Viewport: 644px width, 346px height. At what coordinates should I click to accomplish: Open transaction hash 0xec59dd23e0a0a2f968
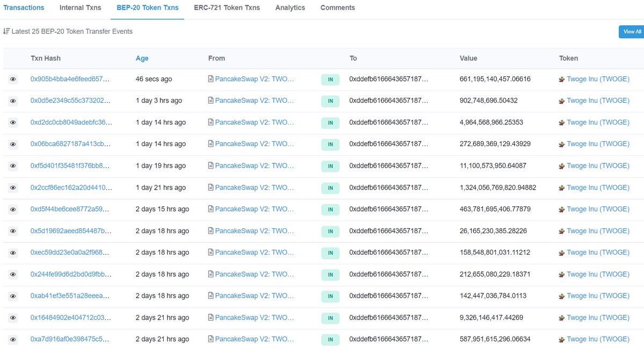[71, 253]
